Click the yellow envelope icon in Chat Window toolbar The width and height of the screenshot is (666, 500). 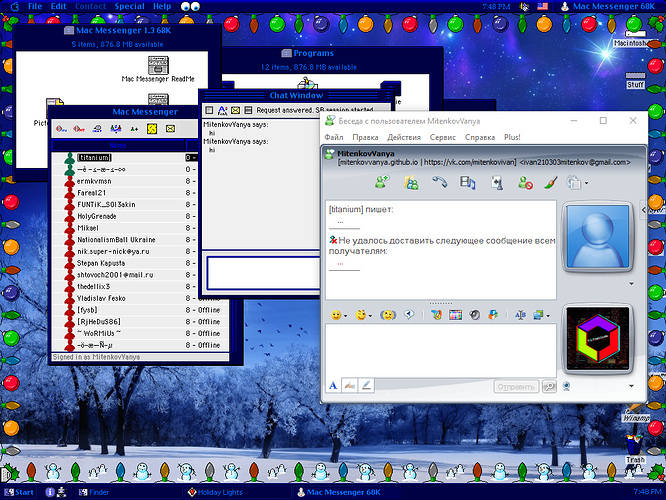click(236, 110)
